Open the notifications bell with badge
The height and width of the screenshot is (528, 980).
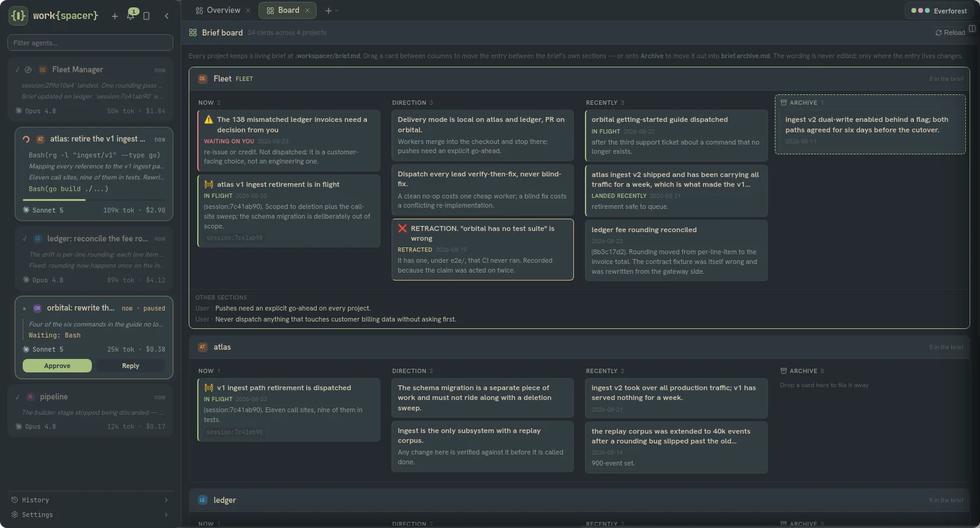coord(130,16)
